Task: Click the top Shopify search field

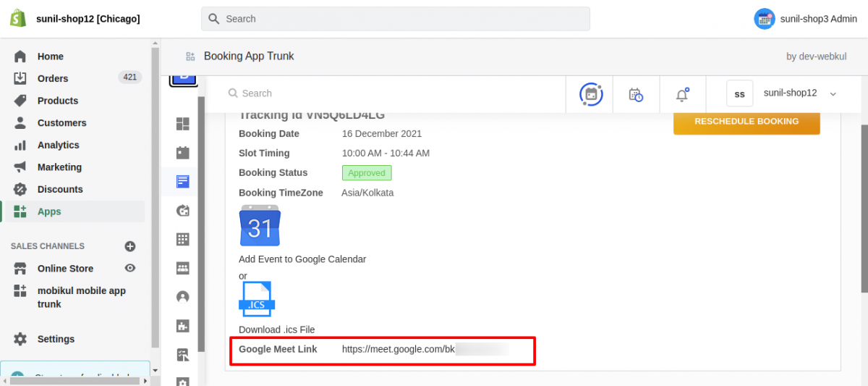Action: [x=395, y=19]
